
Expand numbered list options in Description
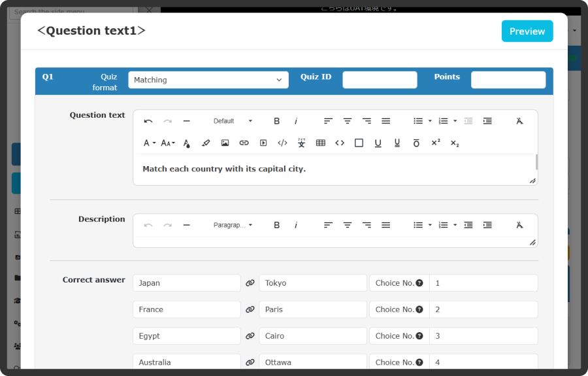point(455,225)
